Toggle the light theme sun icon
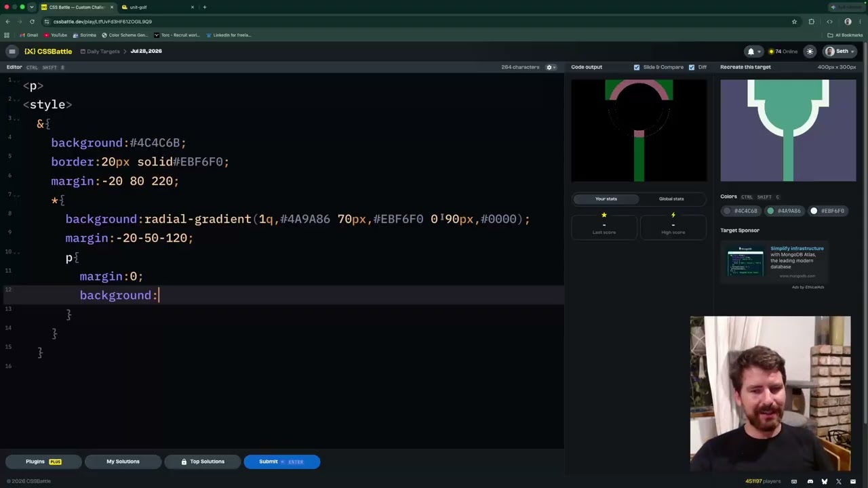Image resolution: width=868 pixels, height=488 pixels. click(810, 52)
